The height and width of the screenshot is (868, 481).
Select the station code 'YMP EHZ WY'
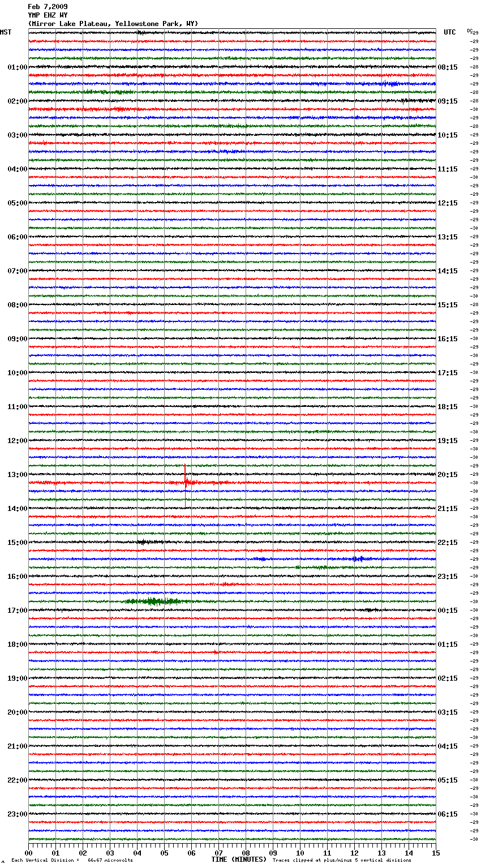pos(48,15)
